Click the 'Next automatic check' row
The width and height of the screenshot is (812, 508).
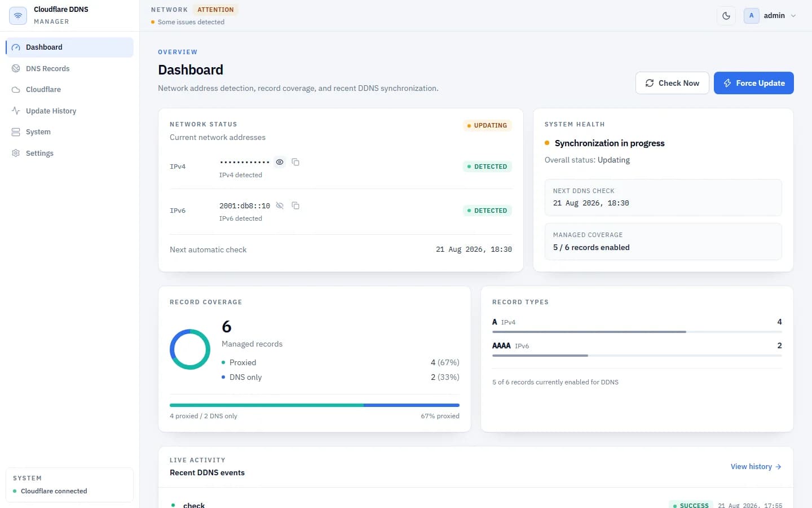[341, 249]
